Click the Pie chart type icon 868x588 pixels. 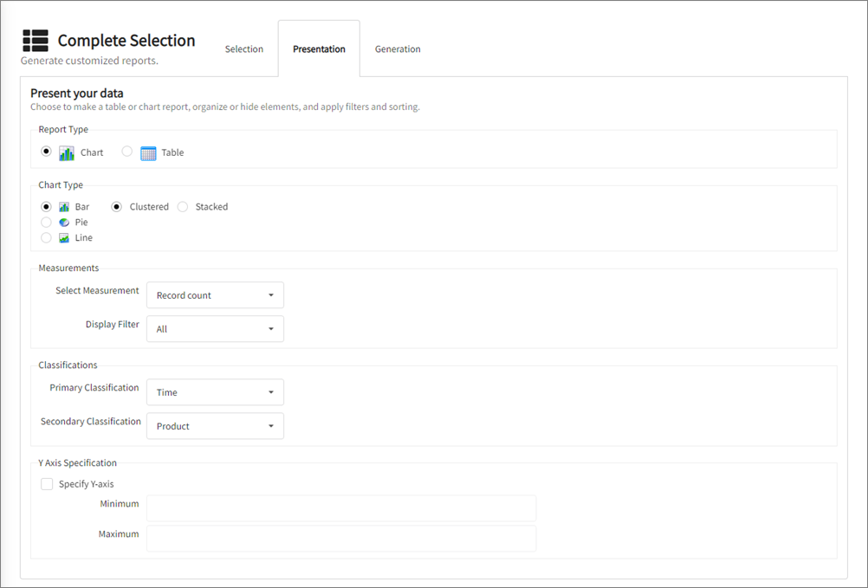tap(64, 223)
